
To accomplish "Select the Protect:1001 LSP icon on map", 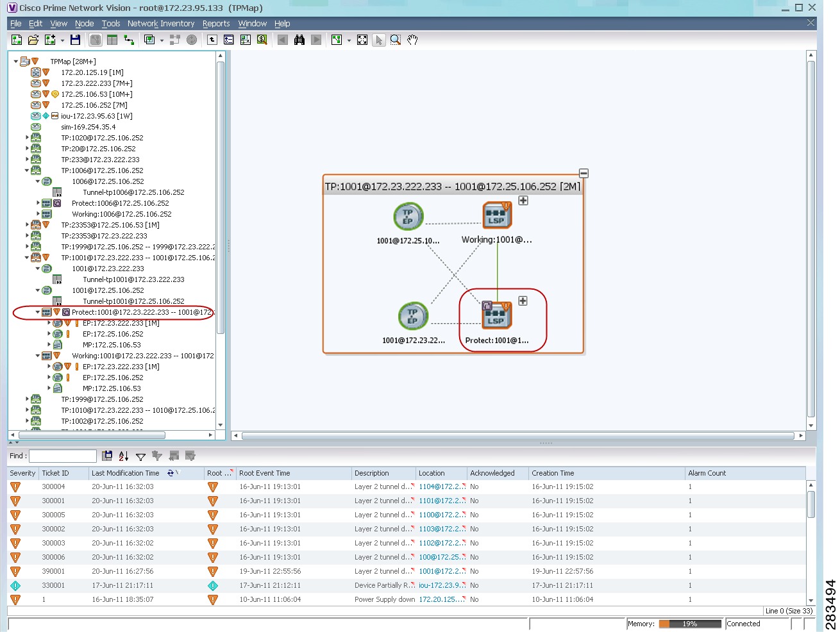I will 496,315.
